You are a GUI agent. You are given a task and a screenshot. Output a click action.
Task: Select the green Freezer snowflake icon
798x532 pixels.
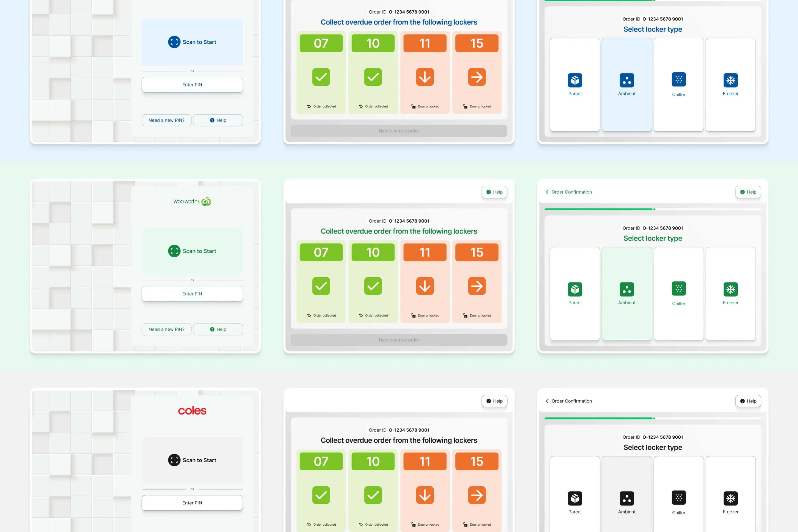[x=730, y=289]
